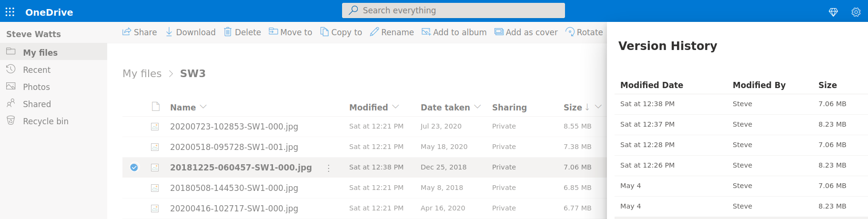The image size is (868, 219).
Task: Click the file type column header icon
Action: pos(155,107)
